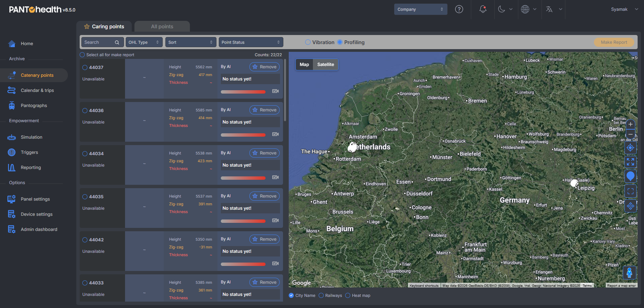The image size is (644, 308).
Task: Click the globe region icon
Action: 525,9
